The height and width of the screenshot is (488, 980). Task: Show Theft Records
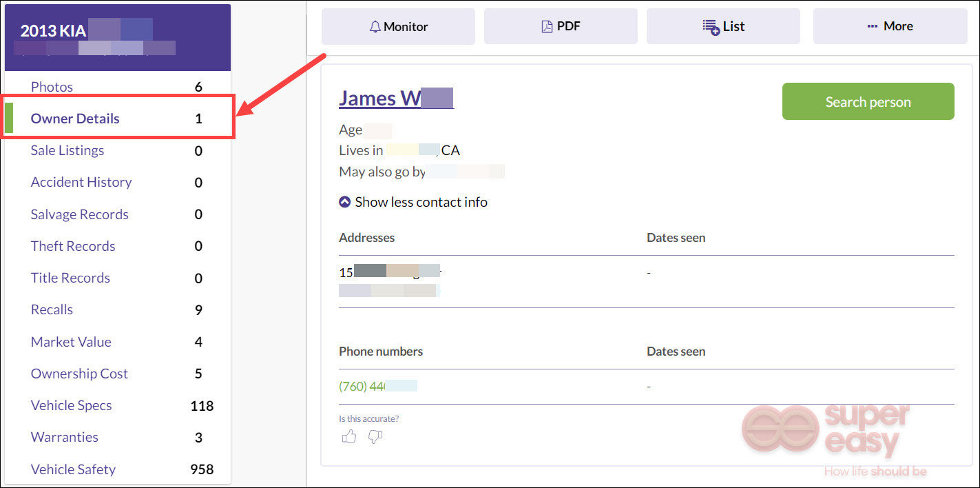(x=73, y=246)
